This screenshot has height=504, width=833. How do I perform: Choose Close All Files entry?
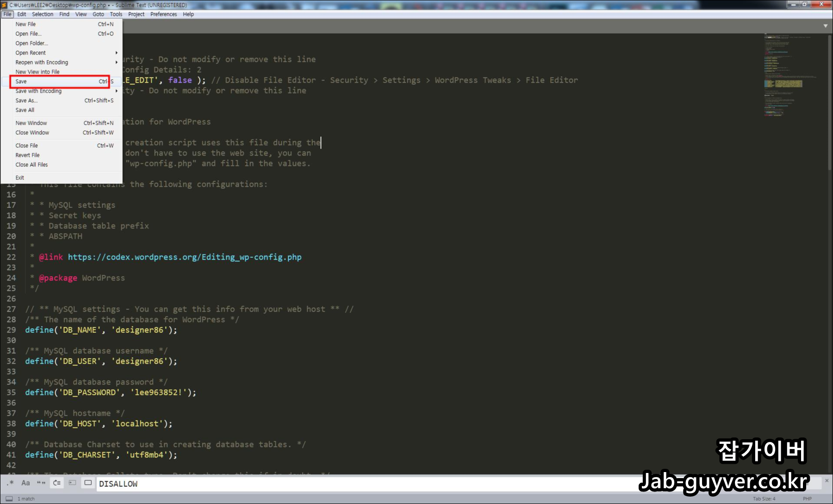coord(62,165)
